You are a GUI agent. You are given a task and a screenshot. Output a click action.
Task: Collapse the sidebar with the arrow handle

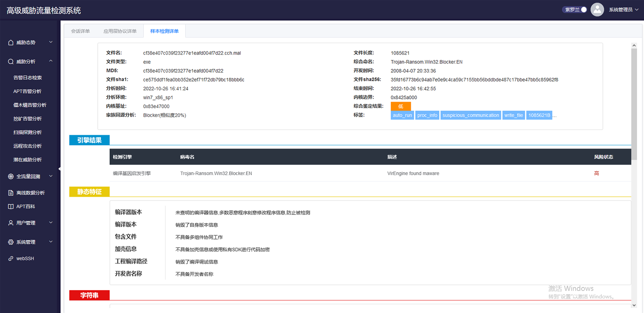60,169
